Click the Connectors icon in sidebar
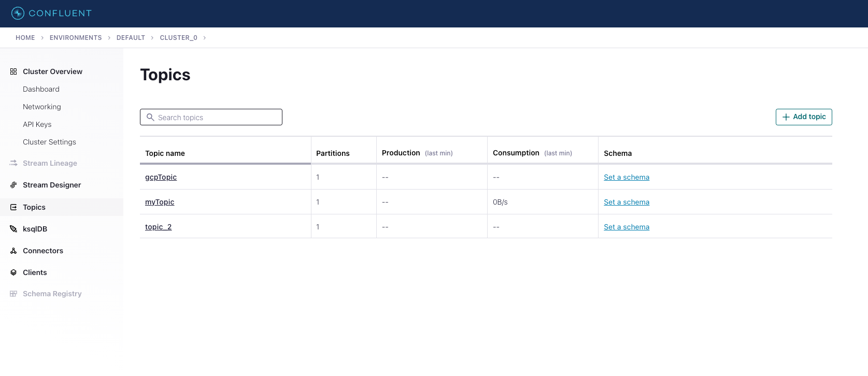 (13, 251)
